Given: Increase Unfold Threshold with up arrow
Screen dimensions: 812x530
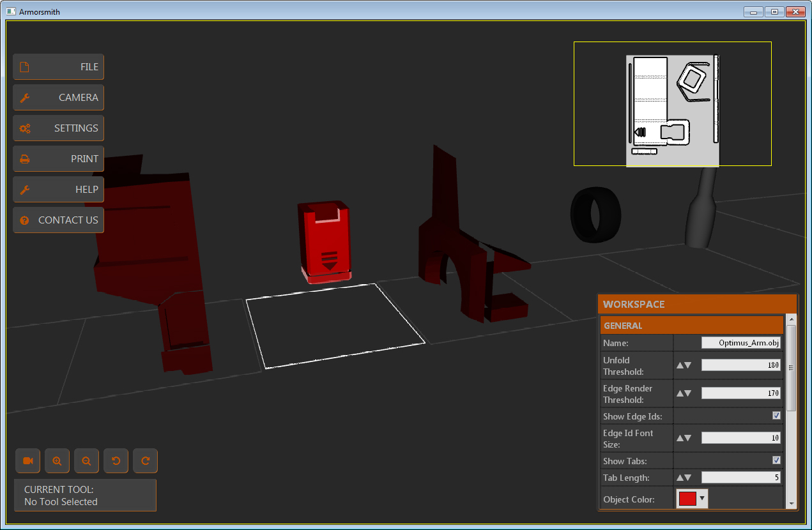Looking at the screenshot, I should [680, 365].
